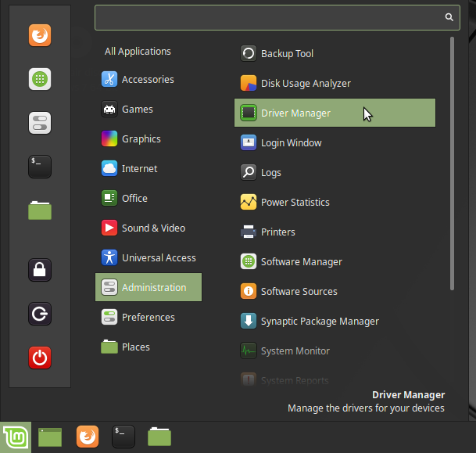
Task: Launch Synaptic Package Manager
Action: click(x=335, y=322)
